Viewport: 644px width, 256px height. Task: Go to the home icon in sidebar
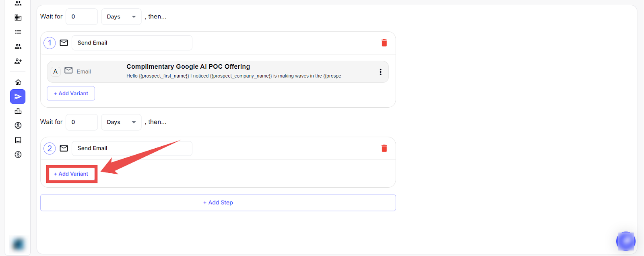18,82
